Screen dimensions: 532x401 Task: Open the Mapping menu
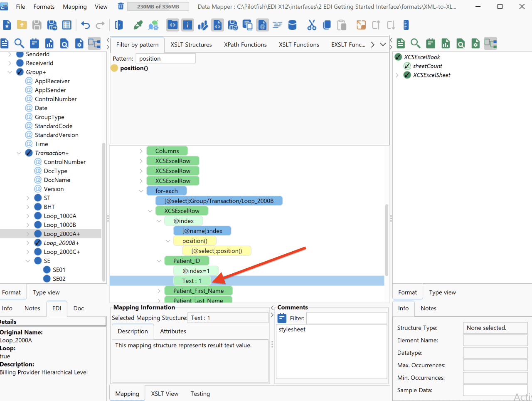click(75, 7)
